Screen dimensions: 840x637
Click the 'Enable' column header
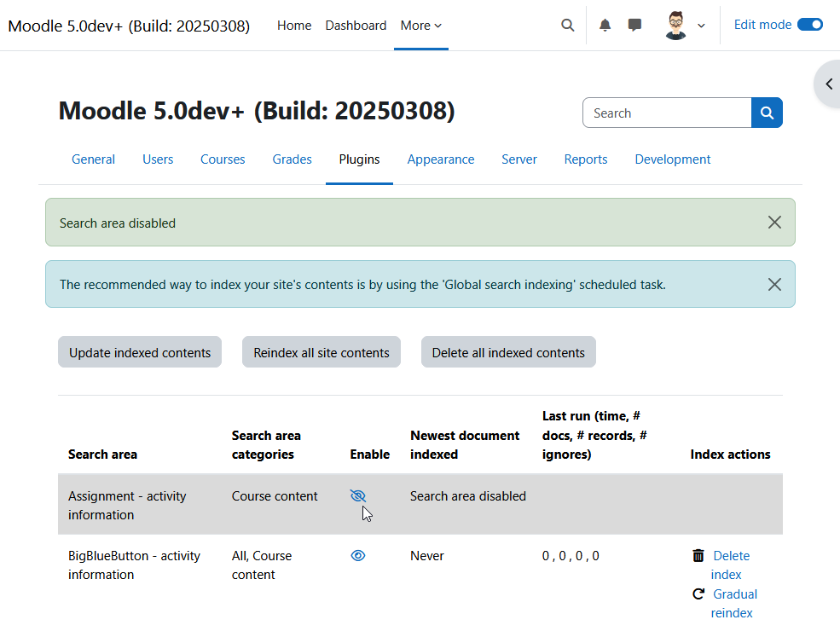coord(369,455)
